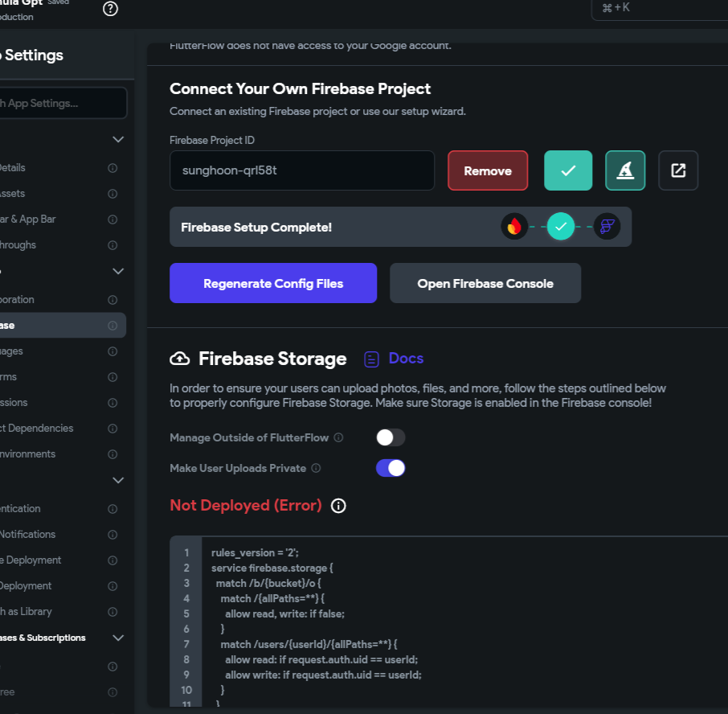This screenshot has height=714, width=728.
Task: Click info icon on the Push Notifications row
Action: 112,535
